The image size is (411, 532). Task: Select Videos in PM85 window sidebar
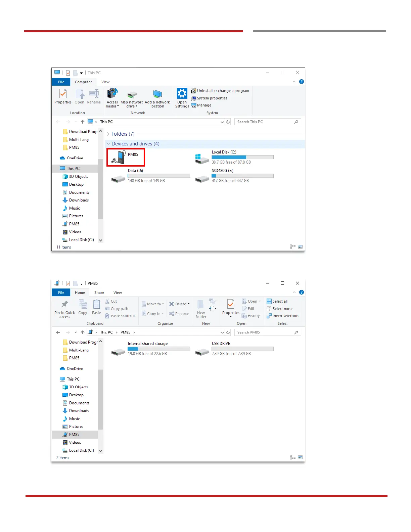tap(72, 443)
